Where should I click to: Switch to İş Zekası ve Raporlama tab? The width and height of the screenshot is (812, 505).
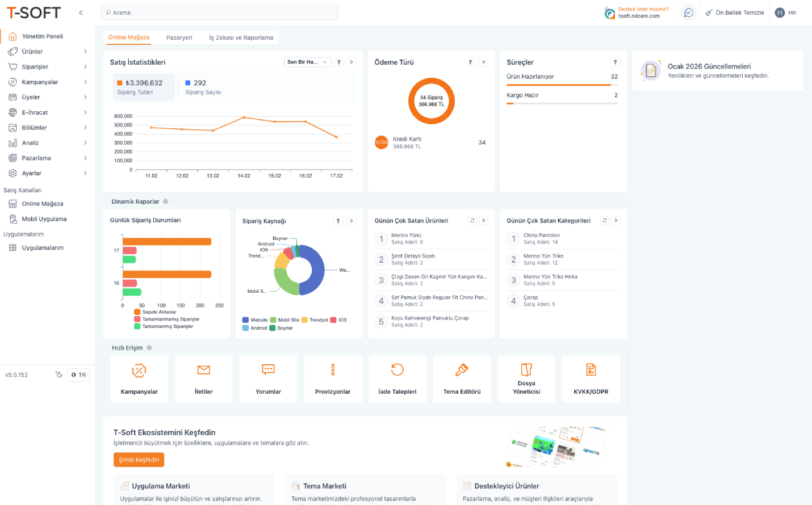(x=241, y=38)
